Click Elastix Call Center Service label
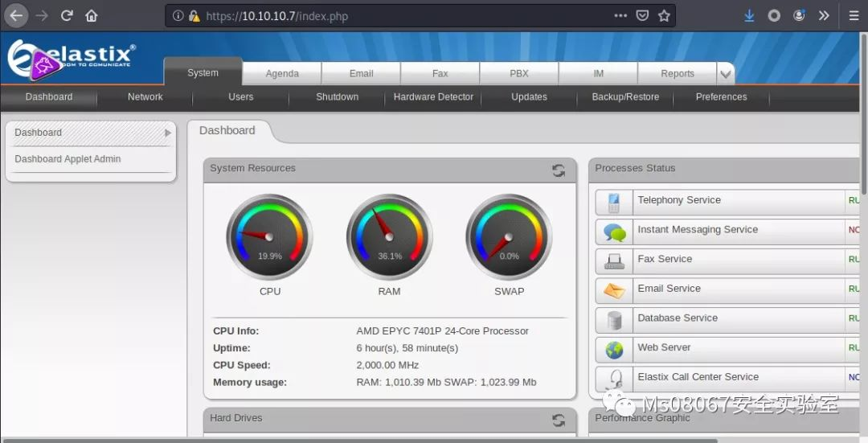 click(698, 377)
